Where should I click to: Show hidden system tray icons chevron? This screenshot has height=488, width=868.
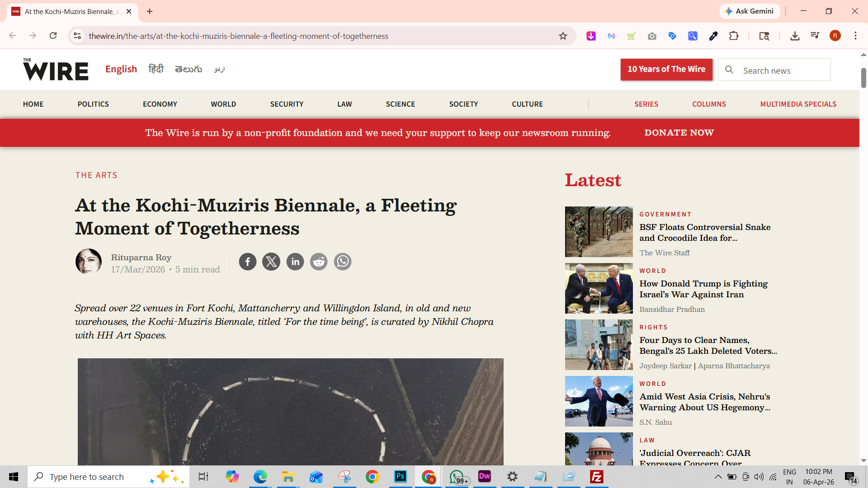click(718, 477)
